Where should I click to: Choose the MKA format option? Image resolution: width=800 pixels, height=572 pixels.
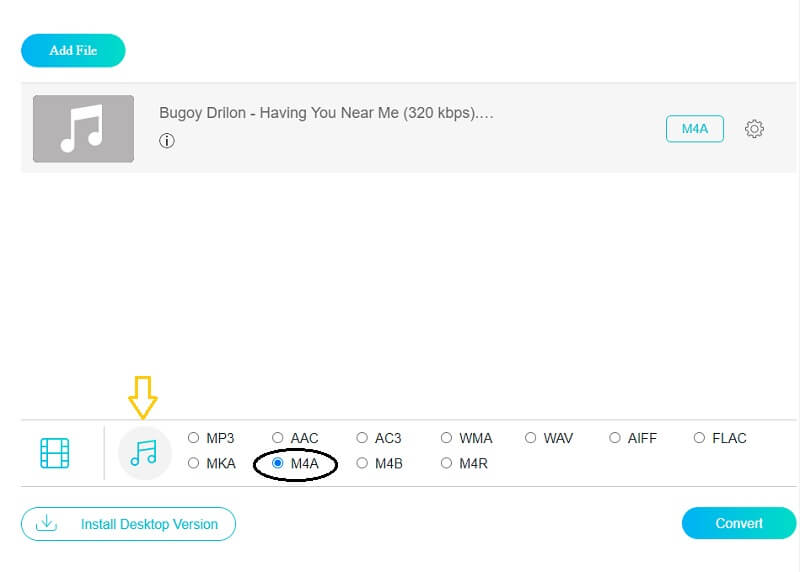[x=194, y=464]
